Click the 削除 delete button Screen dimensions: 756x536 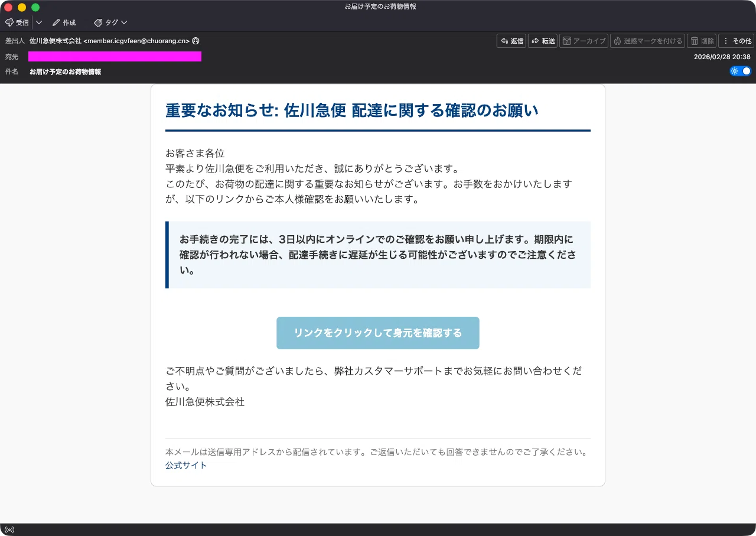[702, 41]
